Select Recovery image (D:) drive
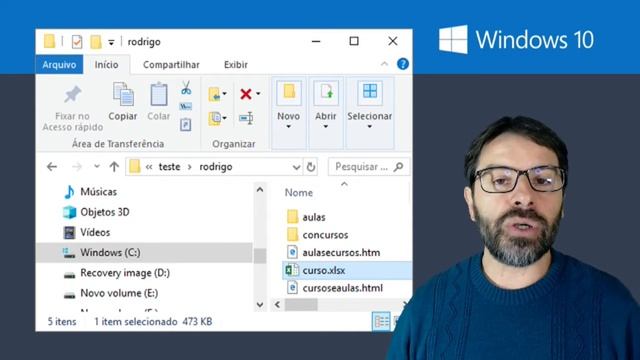The image size is (640, 360). point(125,273)
